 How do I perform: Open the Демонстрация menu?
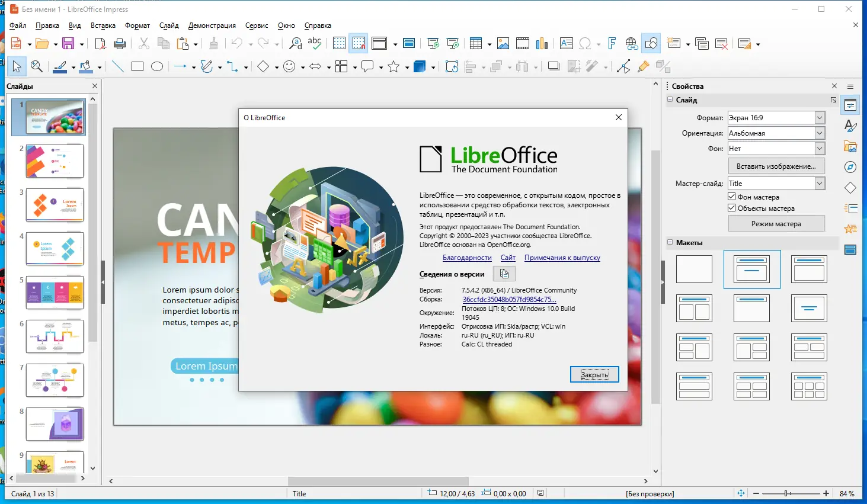click(x=212, y=25)
